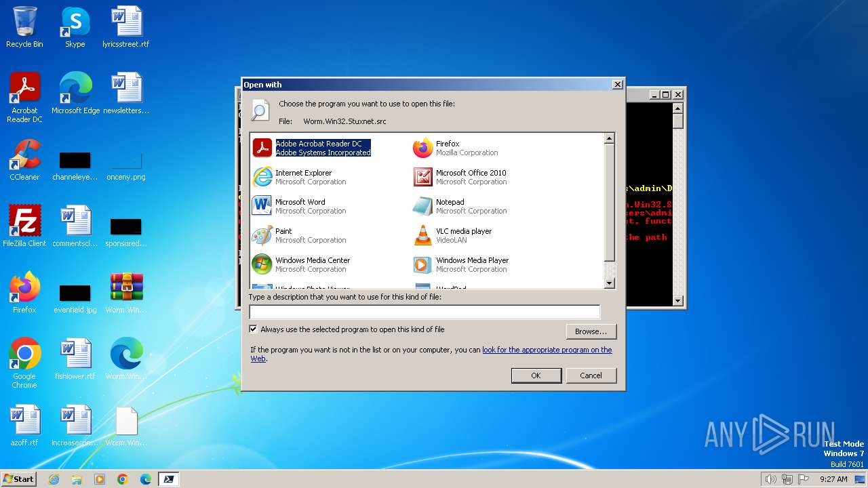Select the channeleye desktop file
Viewport: 868px width, 488px height.
[75, 167]
